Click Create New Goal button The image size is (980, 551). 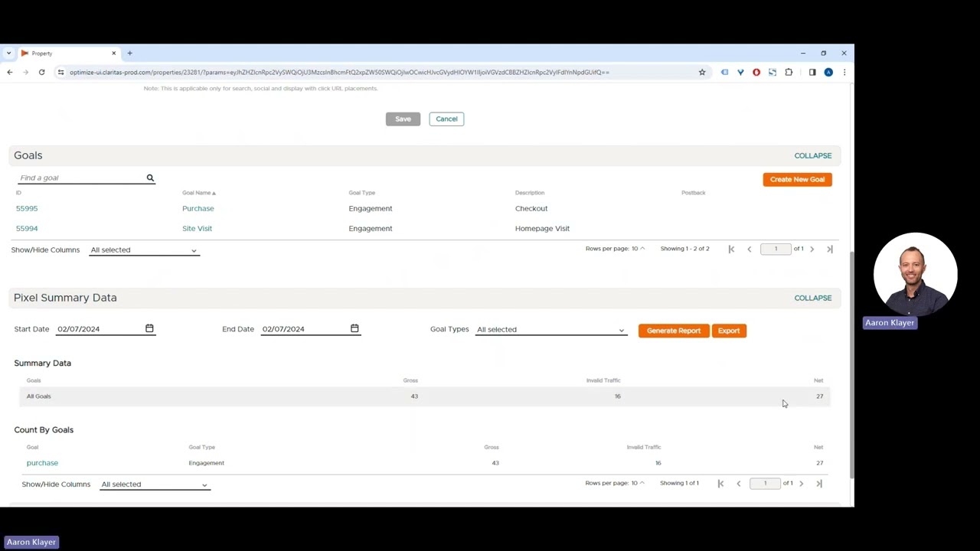pyautogui.click(x=797, y=179)
